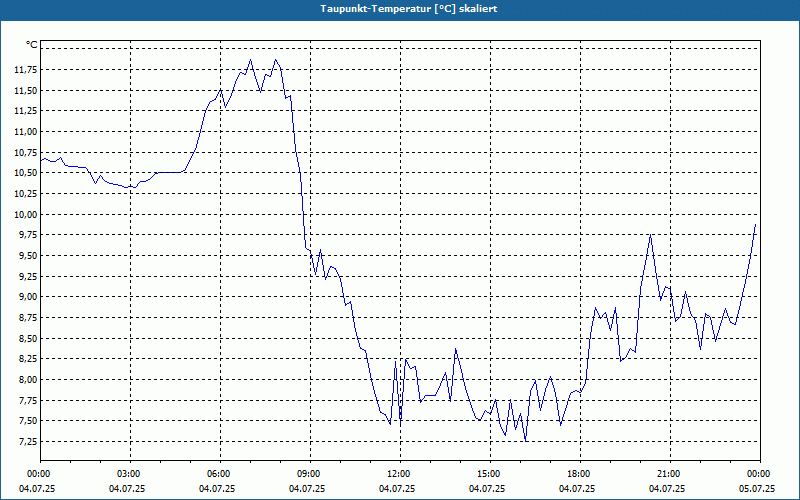Select the 11,50 y-axis value
This screenshot has width=800, height=500.
coord(26,90)
